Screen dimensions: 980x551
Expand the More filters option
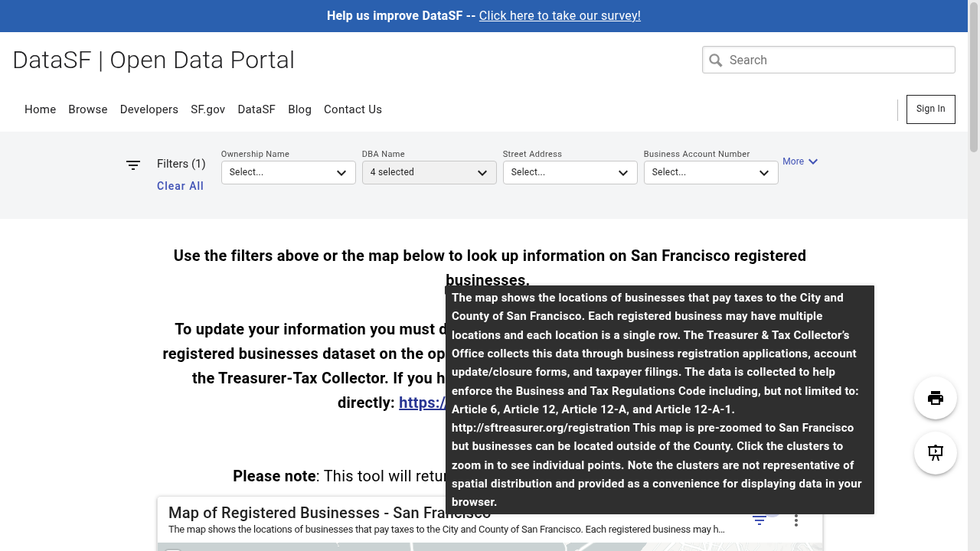pos(800,161)
